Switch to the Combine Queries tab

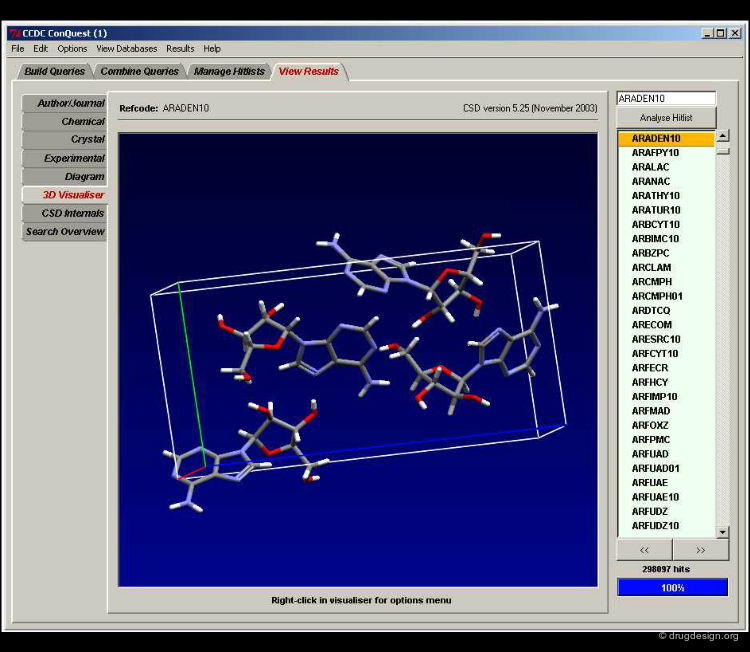(x=139, y=71)
